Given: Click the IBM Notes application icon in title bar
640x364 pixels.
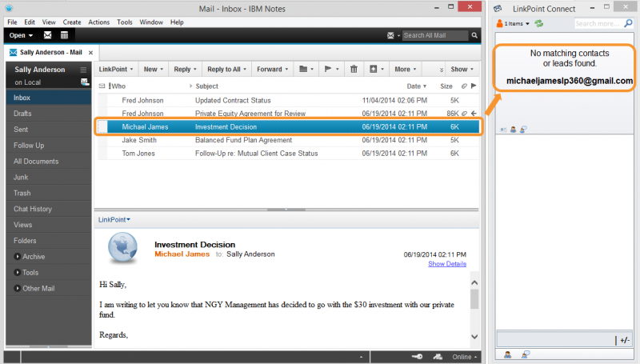Looking at the screenshot, I should tap(9, 8).
